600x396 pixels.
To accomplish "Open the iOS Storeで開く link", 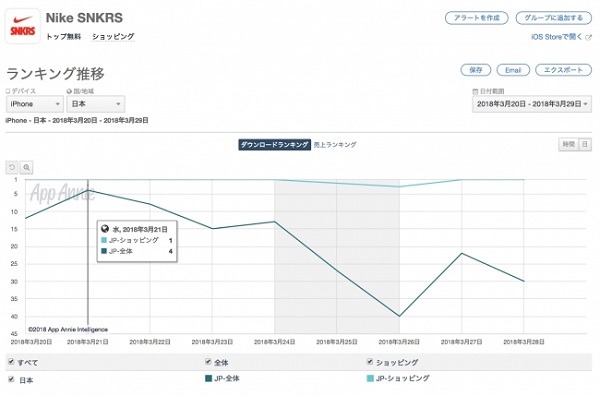I will click(557, 37).
